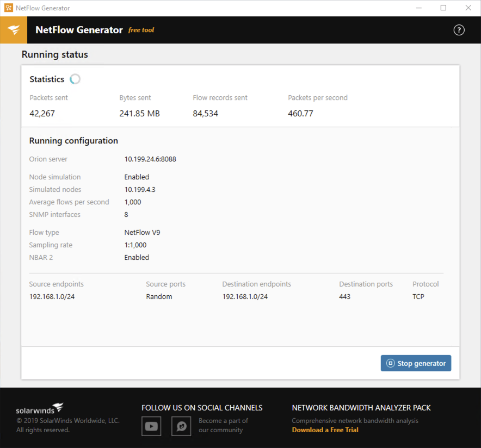481x448 pixels.
Task: Click the Orion server address 10.199.24.6:8088
Action: tap(150, 159)
